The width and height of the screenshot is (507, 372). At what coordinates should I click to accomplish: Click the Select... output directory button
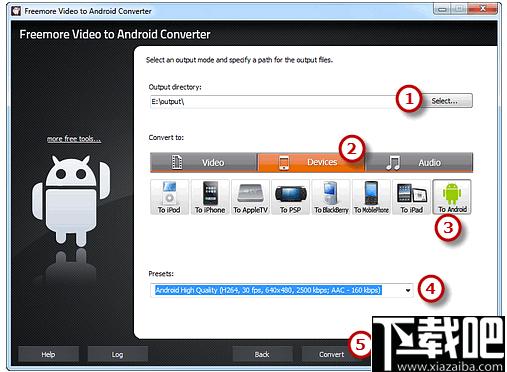tap(445, 101)
